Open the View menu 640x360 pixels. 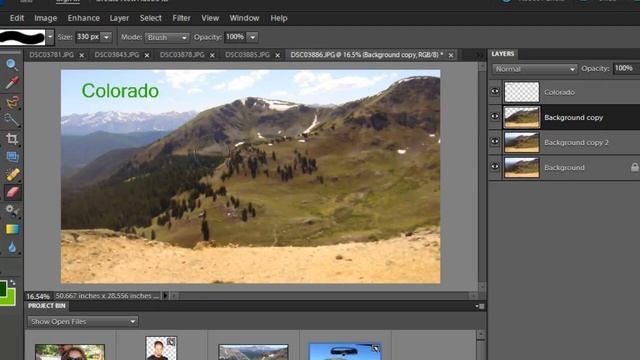[x=210, y=18]
